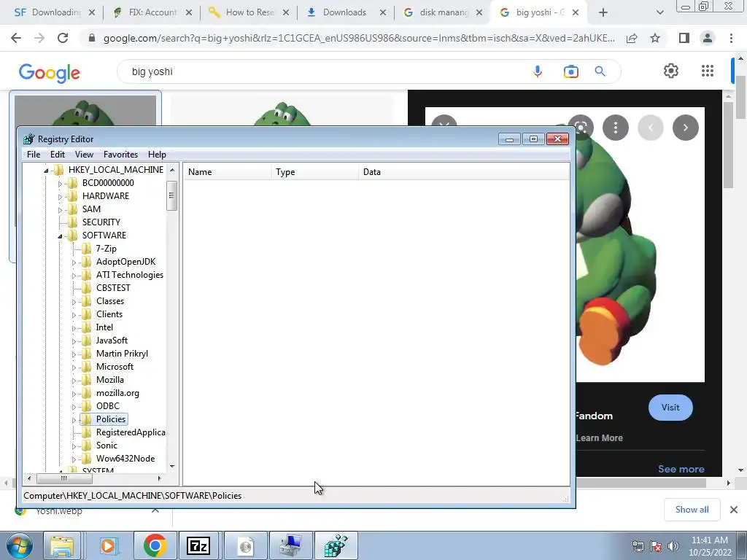Reload the page in Chrome
This screenshot has width=747, height=560.
coord(63,38)
